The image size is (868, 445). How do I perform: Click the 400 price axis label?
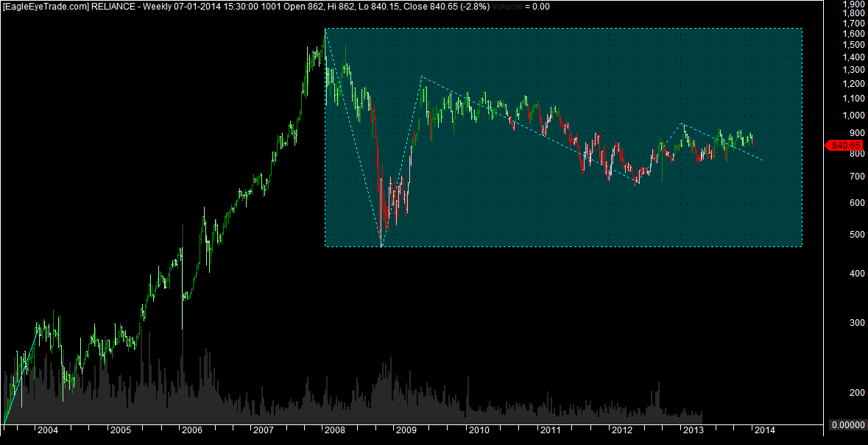[x=855, y=274]
